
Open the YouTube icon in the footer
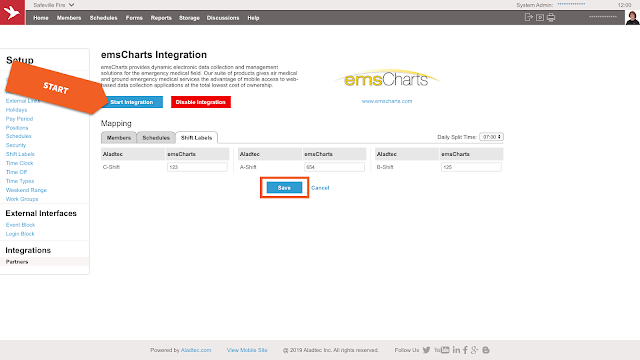click(x=442, y=350)
